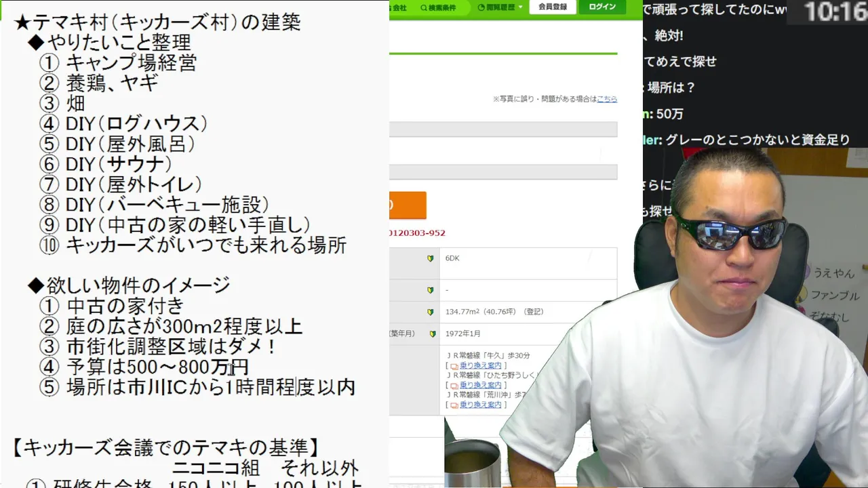Click the chat message 50万

[670, 114]
